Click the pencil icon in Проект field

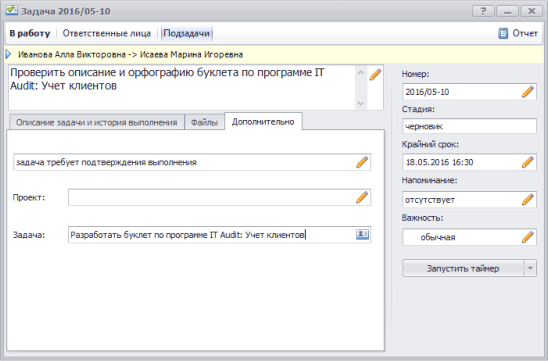pos(362,197)
